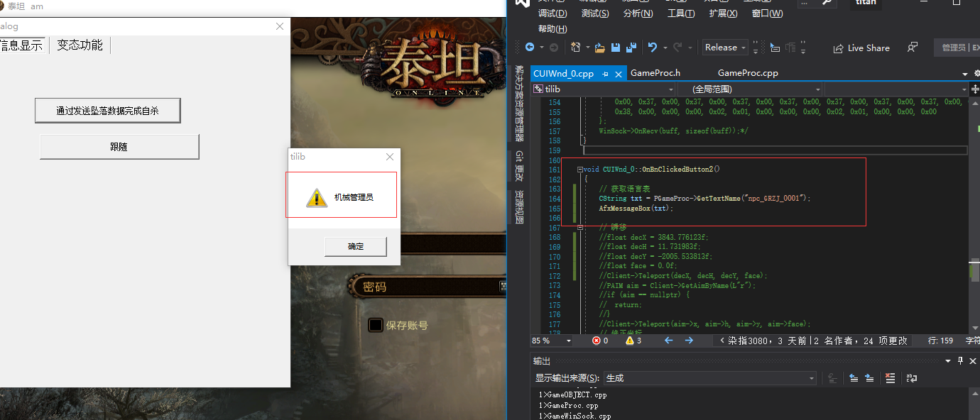The height and width of the screenshot is (420, 980).
Task: Check the 保存账号 checkbox in game window
Action: pyautogui.click(x=376, y=325)
